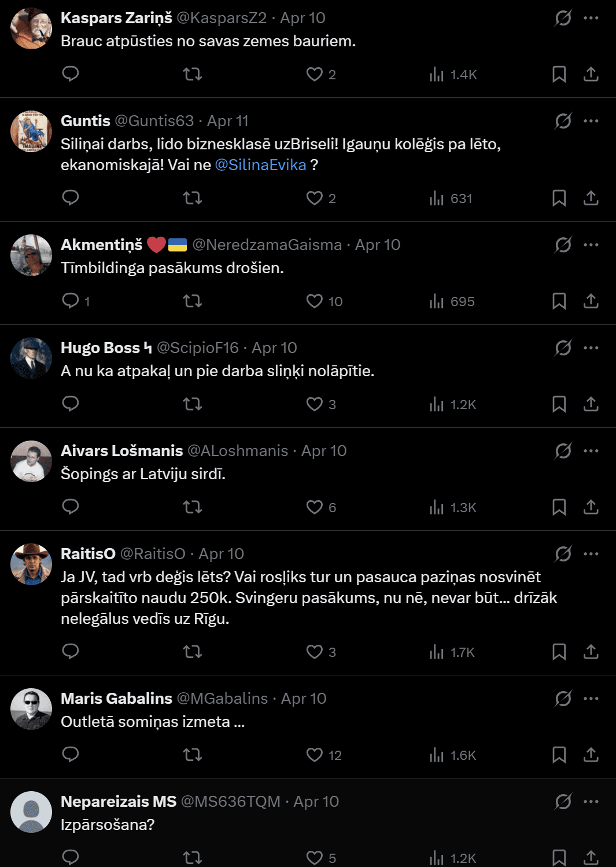The width and height of the screenshot is (616, 867).
Task: Expand more menu on Nepareizais MS tweet
Action: pos(591,802)
